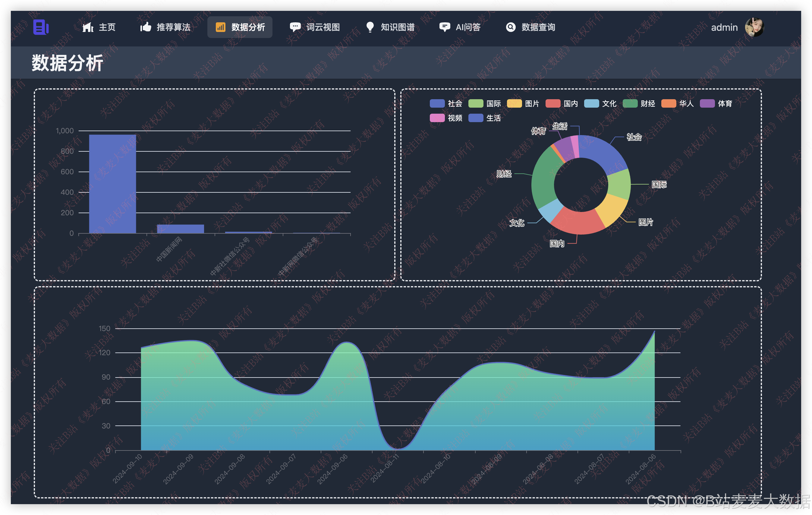Screen dimensions: 812x515
Task: Go to the 数据查询 page
Action: (x=538, y=27)
